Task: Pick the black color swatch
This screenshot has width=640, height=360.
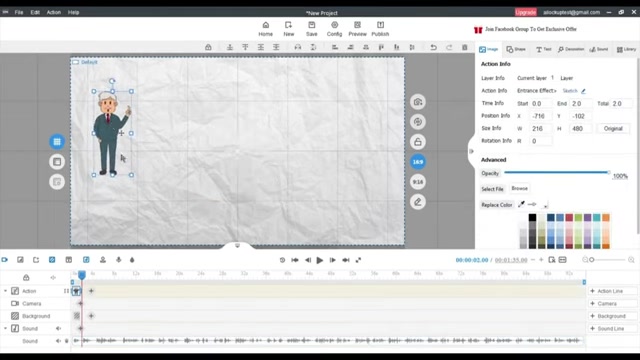Action: point(532,218)
